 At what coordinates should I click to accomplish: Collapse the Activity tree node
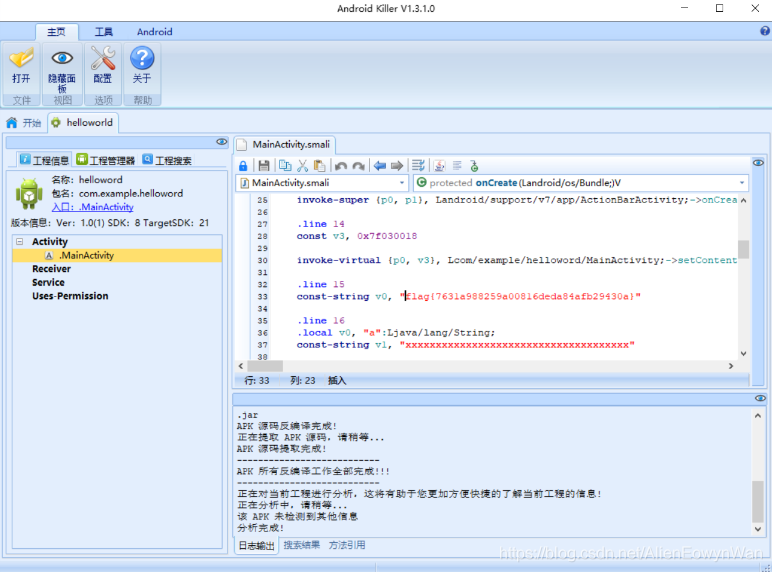(20, 242)
